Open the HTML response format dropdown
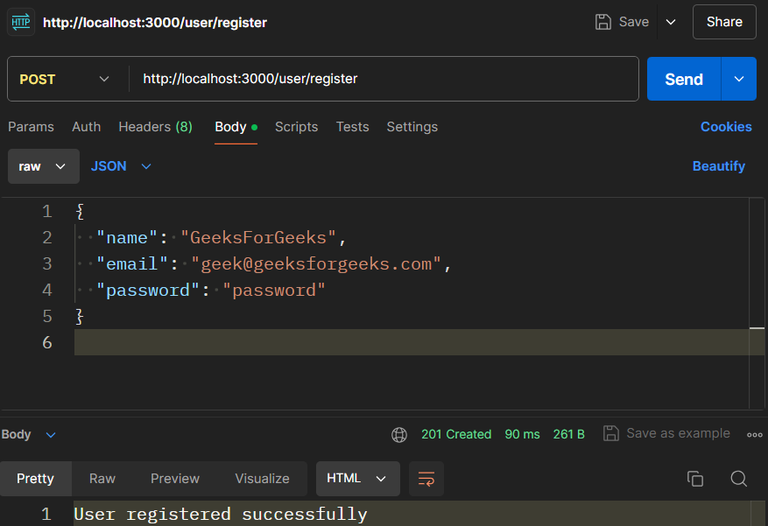768x526 pixels. [x=358, y=478]
